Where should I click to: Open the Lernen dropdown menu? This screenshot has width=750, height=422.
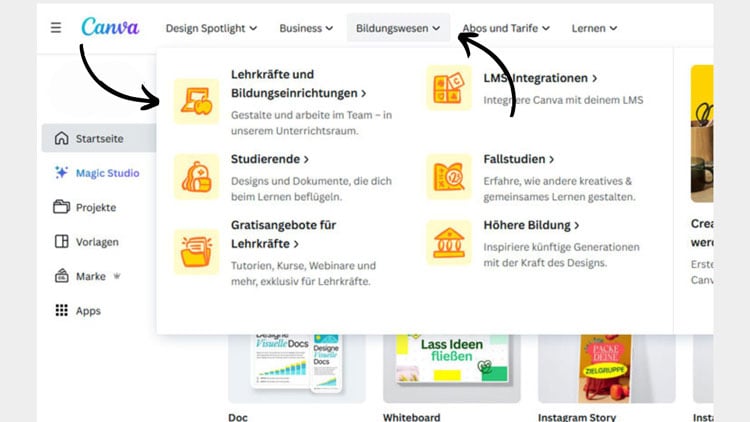594,29
